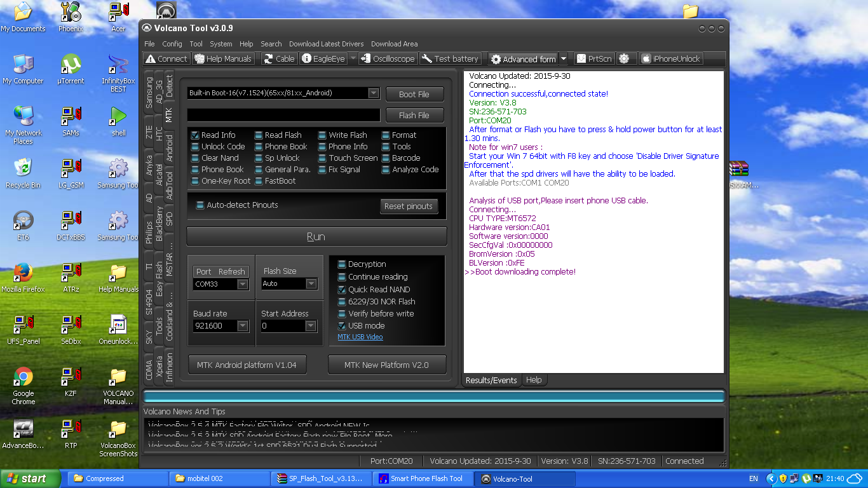Switch to the Android vertical tab
Screen dimensions: 868x488
[169, 148]
